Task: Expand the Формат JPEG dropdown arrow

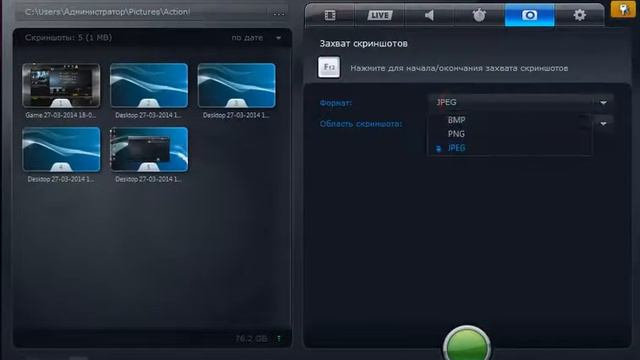Action: point(603,103)
